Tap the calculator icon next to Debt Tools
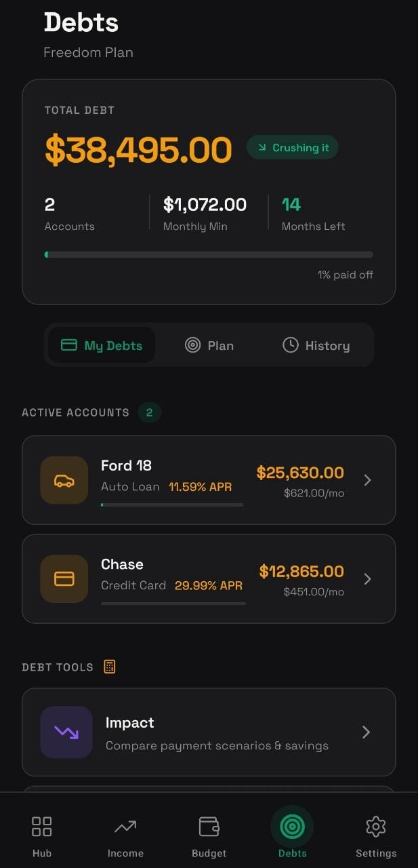This screenshot has height=868, width=418. coord(108,667)
